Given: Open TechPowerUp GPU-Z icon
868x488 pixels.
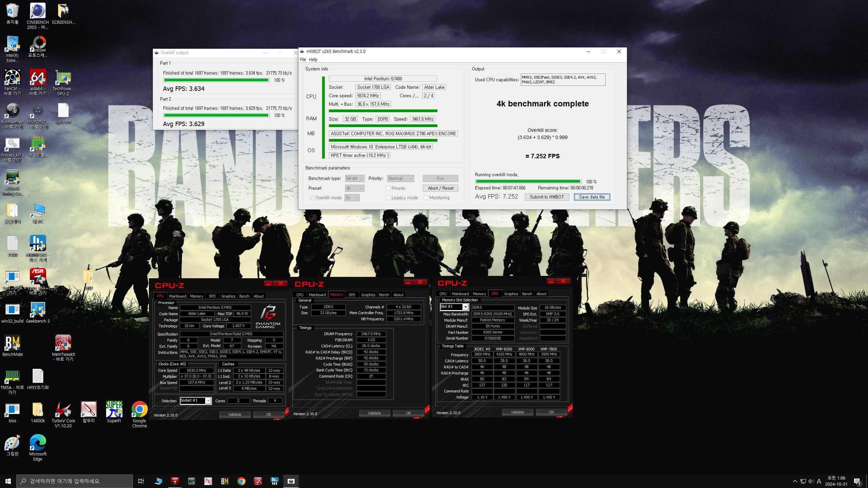Looking at the screenshot, I should click(63, 82).
